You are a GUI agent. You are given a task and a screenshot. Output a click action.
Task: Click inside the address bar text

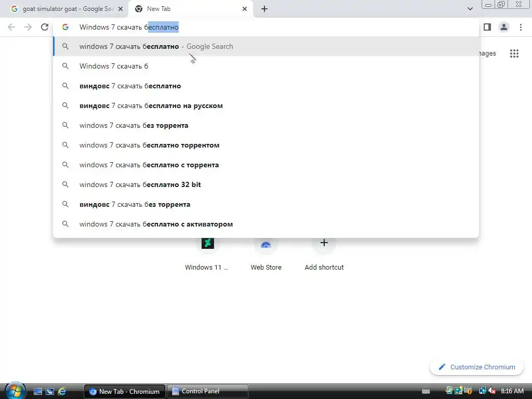[129, 27]
